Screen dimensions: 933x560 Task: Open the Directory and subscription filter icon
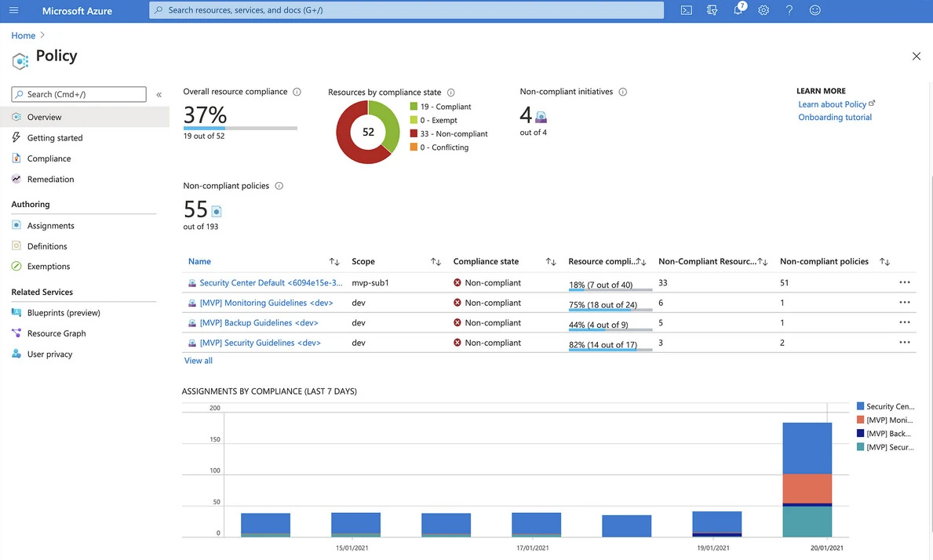click(x=712, y=10)
